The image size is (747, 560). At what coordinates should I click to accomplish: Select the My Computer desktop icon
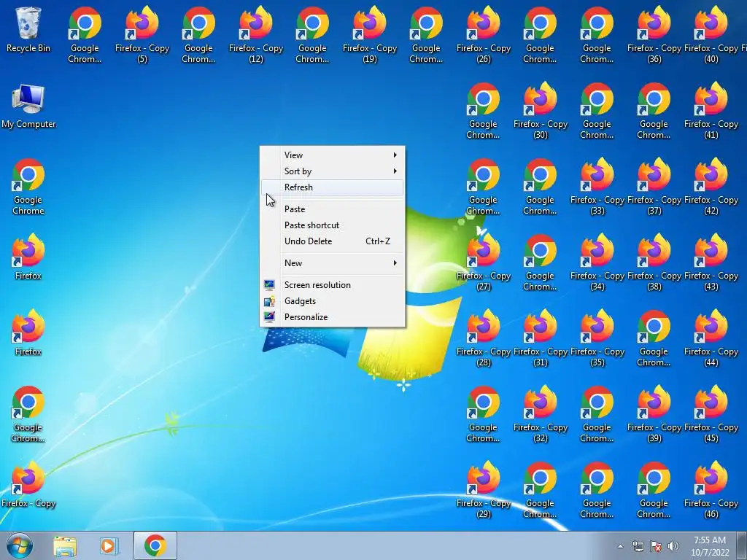point(28,106)
